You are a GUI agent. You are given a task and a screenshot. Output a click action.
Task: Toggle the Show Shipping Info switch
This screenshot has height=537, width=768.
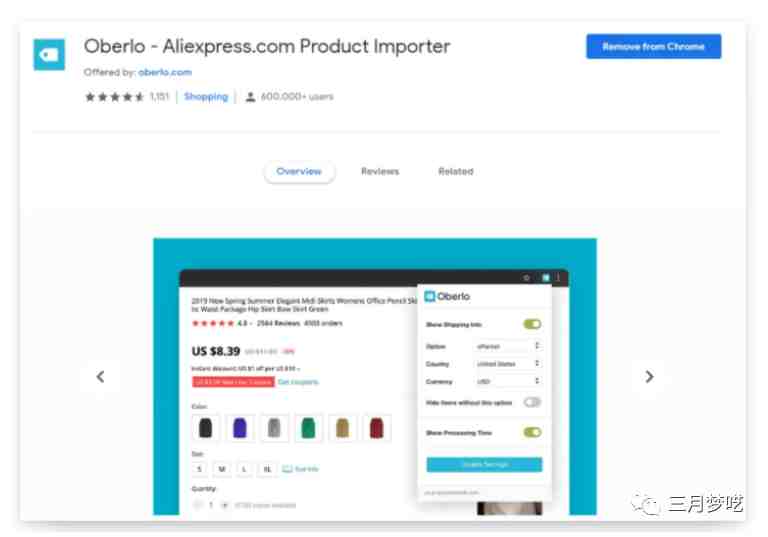tap(532, 324)
